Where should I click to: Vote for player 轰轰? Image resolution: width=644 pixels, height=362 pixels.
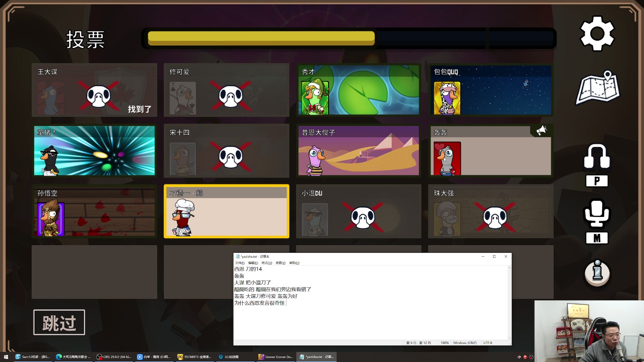(491, 150)
